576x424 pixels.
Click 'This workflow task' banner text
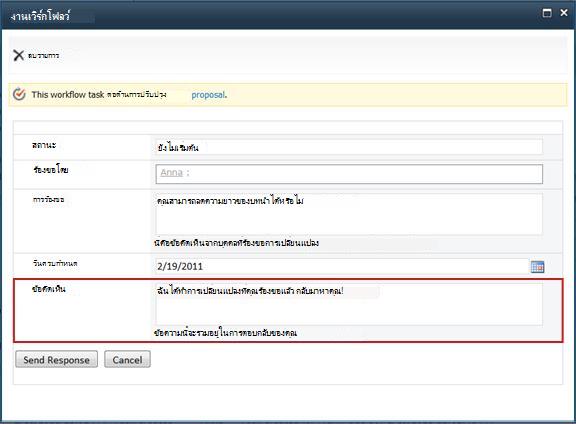[x=68, y=95]
